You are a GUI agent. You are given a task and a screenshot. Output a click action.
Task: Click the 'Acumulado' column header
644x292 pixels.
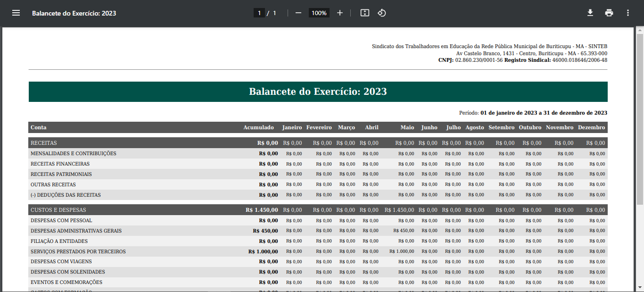(258, 128)
